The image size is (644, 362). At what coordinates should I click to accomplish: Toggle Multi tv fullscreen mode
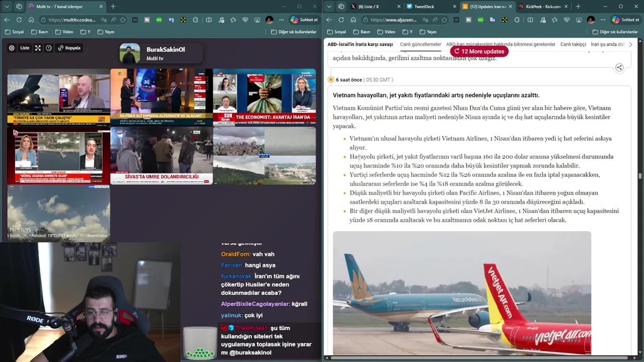pos(38,48)
